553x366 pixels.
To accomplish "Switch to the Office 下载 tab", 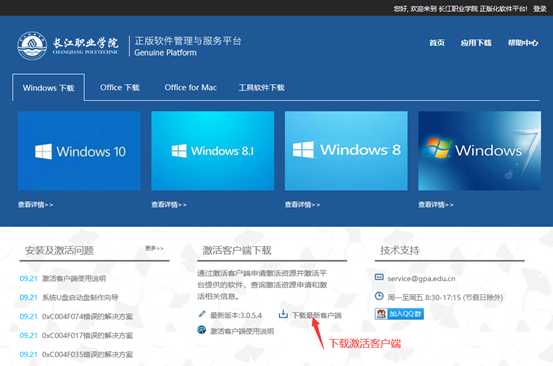I will click(120, 87).
